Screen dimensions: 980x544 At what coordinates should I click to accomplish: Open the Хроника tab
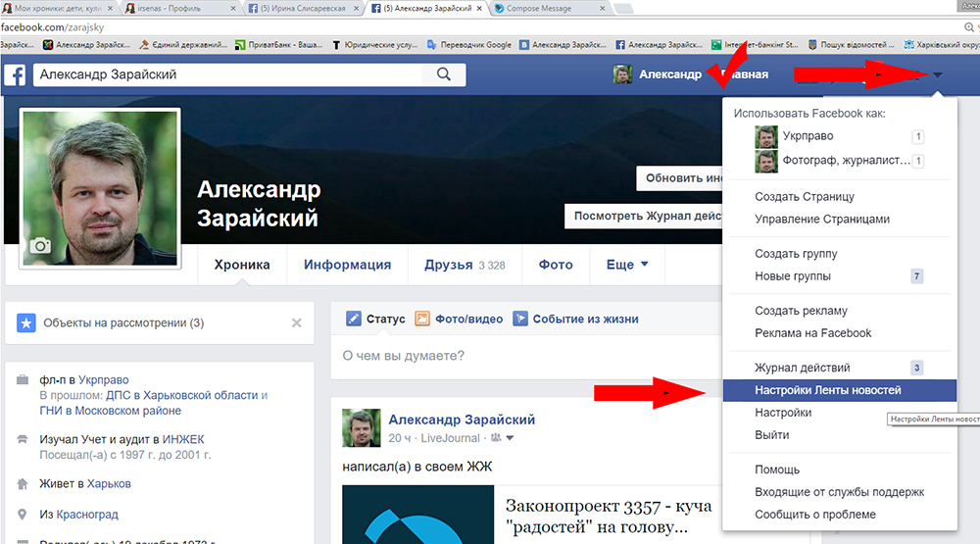coord(242,265)
